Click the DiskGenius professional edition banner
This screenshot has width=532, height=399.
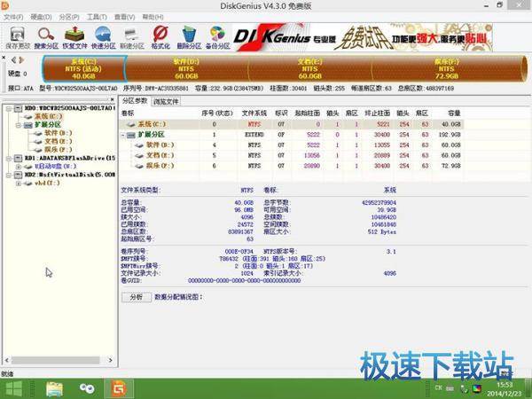[363, 37]
